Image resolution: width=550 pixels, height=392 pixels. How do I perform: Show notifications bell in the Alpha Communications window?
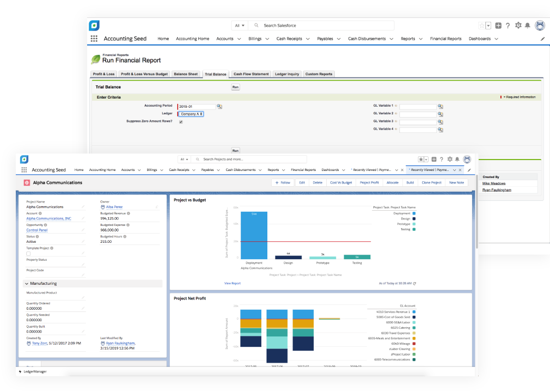[x=457, y=159]
